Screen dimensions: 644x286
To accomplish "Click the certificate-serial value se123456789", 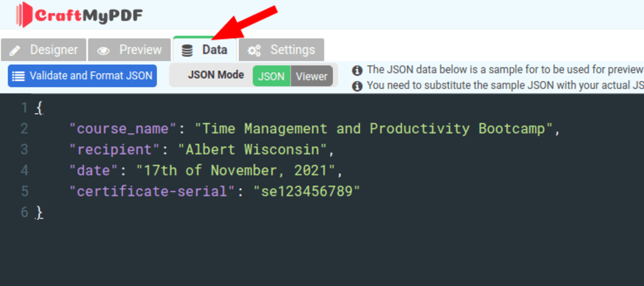I will click(x=307, y=191).
